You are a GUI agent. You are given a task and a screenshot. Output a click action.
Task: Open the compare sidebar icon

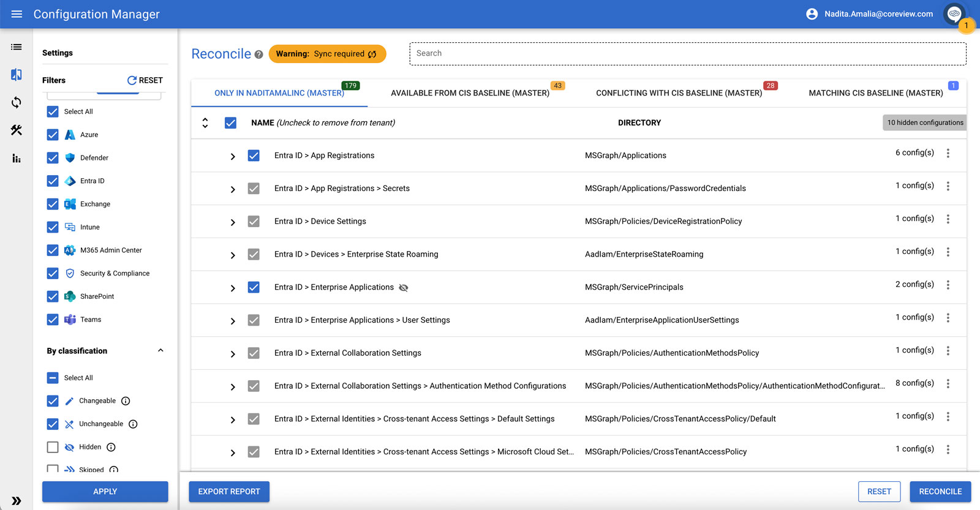pos(17,75)
